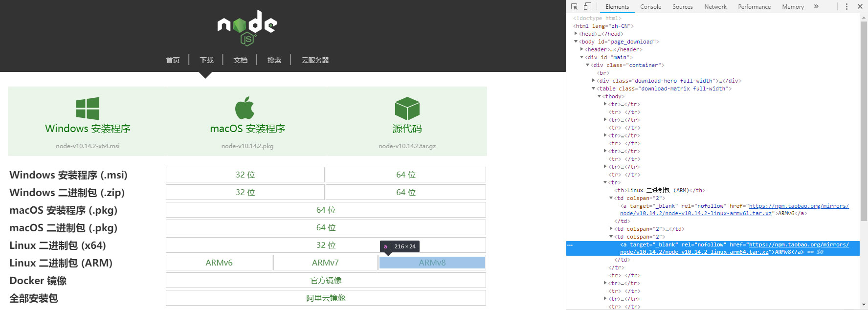Image resolution: width=868 pixels, height=310 pixels.
Task: Expand the header element node
Action: (x=582, y=49)
